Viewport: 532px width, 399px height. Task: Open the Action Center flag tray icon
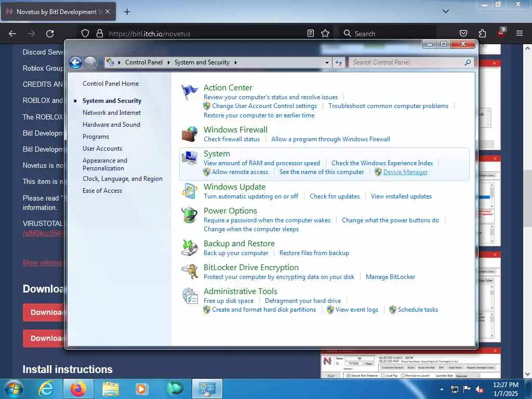[467, 389]
